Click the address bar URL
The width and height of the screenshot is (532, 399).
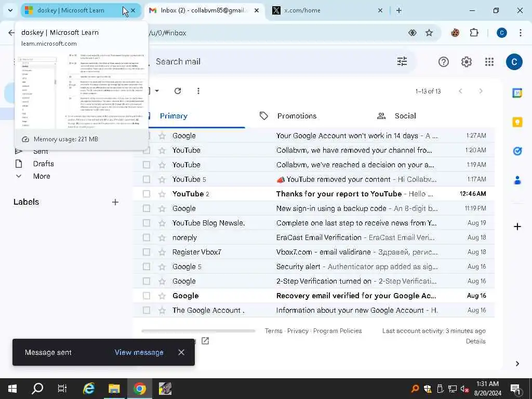[x=168, y=33]
